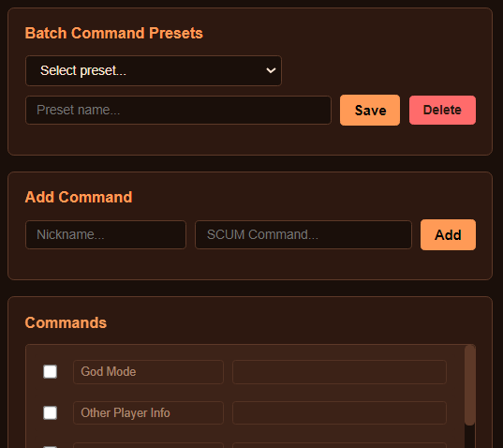
Task: Click the command field beside God Mode
Action: tap(339, 372)
